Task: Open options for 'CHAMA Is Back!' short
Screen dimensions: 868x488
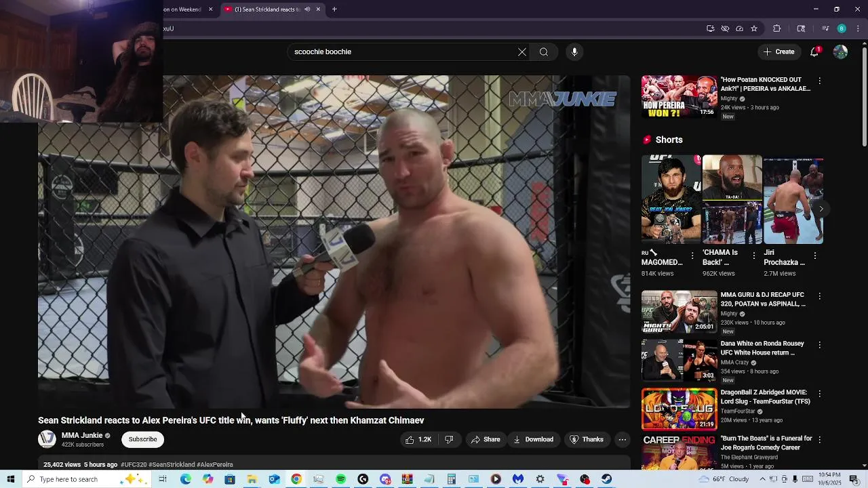Action: (753, 256)
